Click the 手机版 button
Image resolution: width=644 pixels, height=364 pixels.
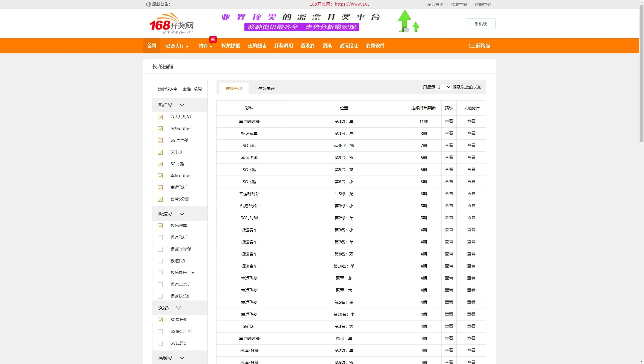(480, 24)
